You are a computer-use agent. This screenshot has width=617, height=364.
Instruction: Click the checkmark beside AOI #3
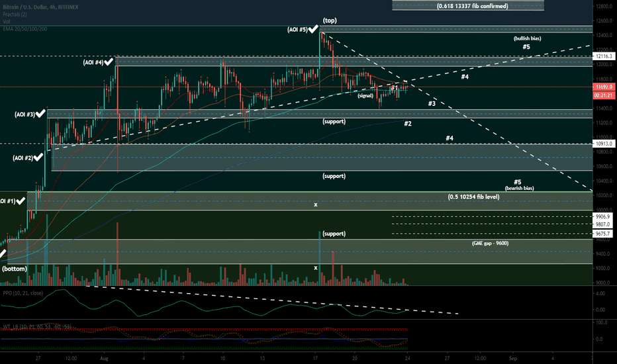coord(40,114)
